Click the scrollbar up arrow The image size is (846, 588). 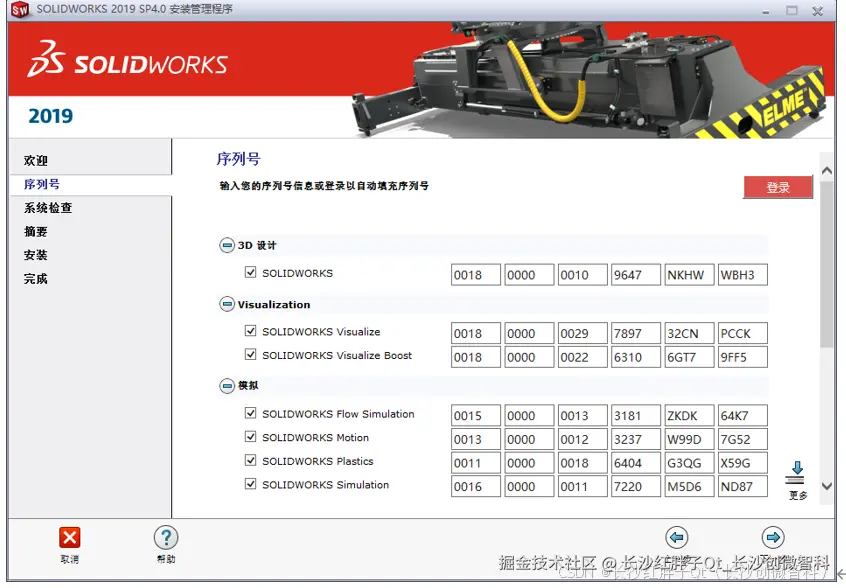826,170
